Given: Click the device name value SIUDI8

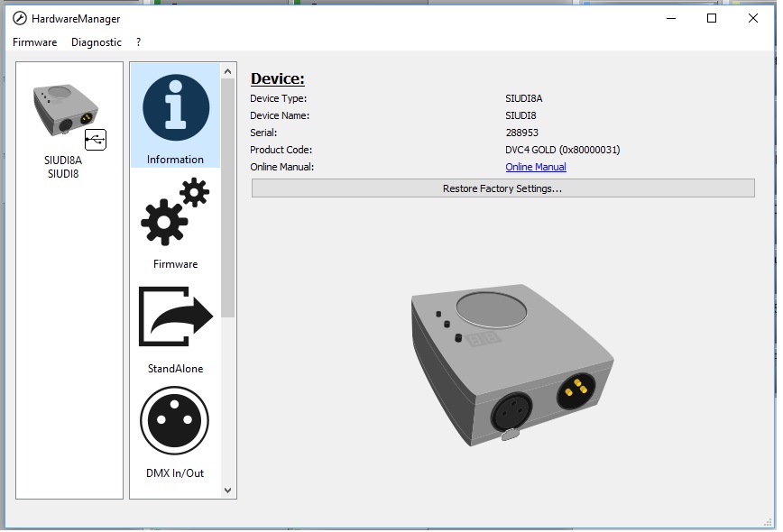Looking at the screenshot, I should pos(520,115).
